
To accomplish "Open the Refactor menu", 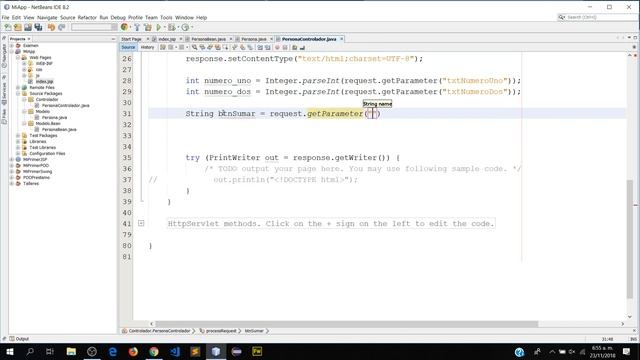I will click(x=87, y=18).
